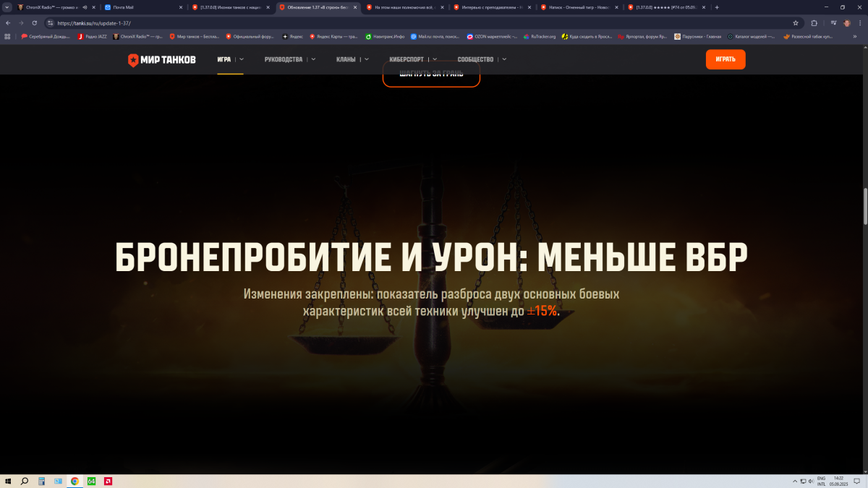
Task: Go forward in browser history
Action: (21, 22)
